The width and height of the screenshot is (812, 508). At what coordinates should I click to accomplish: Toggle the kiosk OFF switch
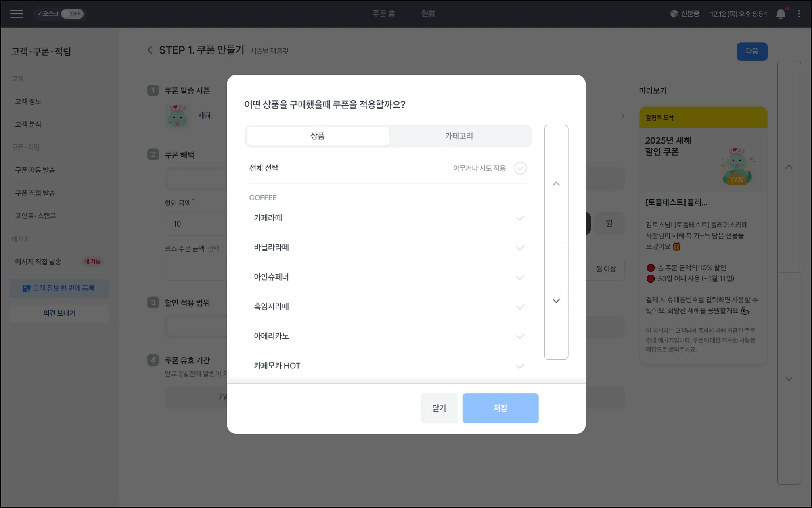(x=72, y=14)
